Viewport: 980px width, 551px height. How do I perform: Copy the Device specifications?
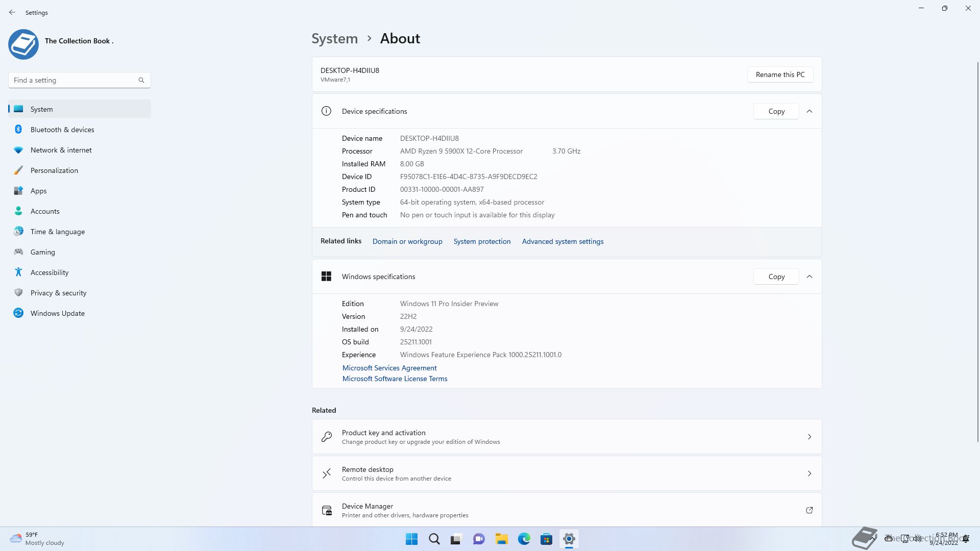click(x=776, y=111)
